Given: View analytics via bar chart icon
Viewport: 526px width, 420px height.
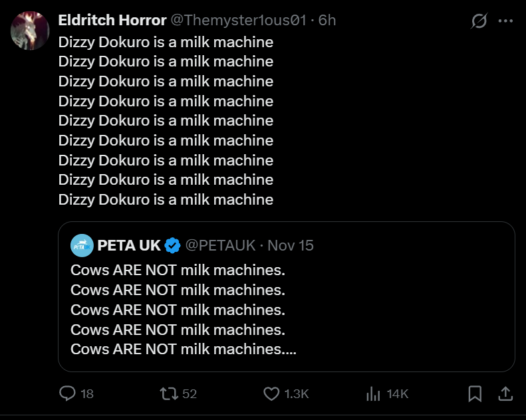Looking at the screenshot, I should [x=373, y=394].
